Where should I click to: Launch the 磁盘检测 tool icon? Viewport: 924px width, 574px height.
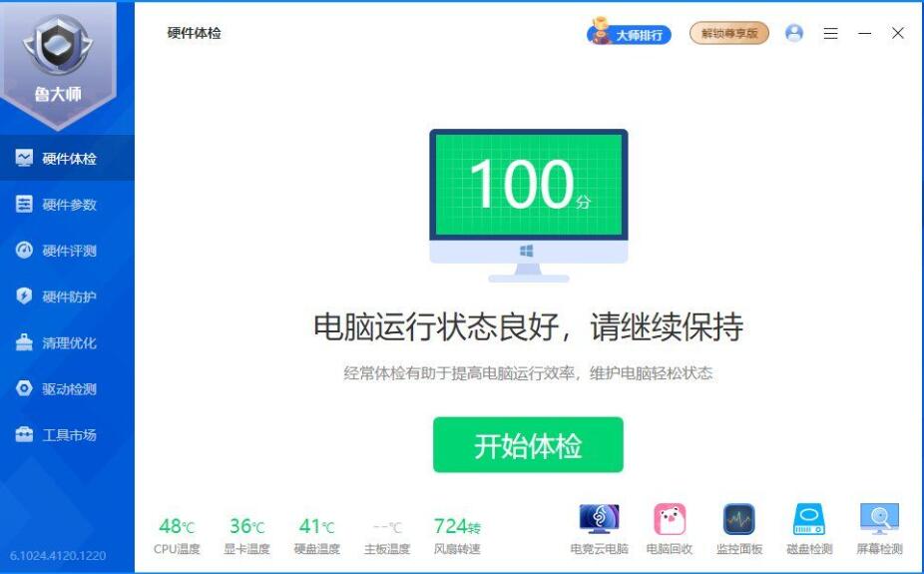[x=809, y=529]
